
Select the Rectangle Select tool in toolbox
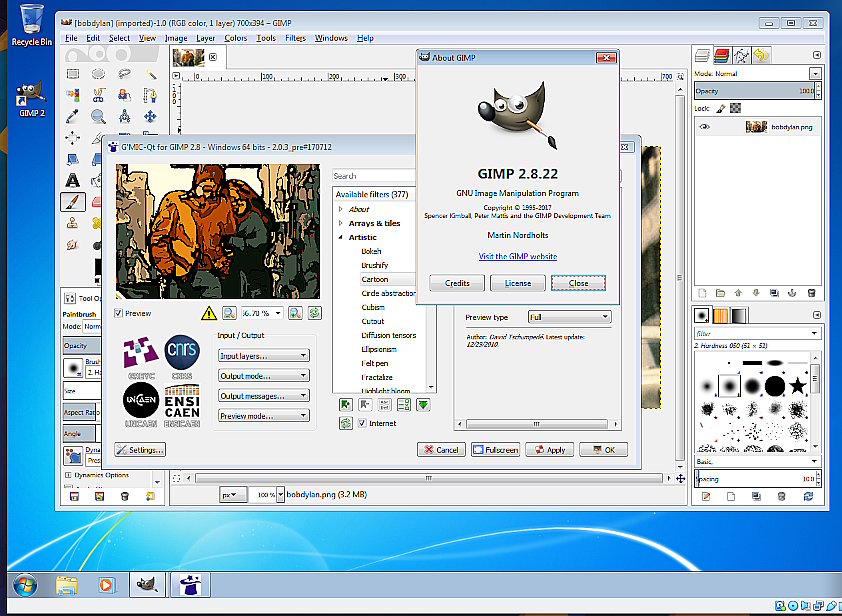72,74
